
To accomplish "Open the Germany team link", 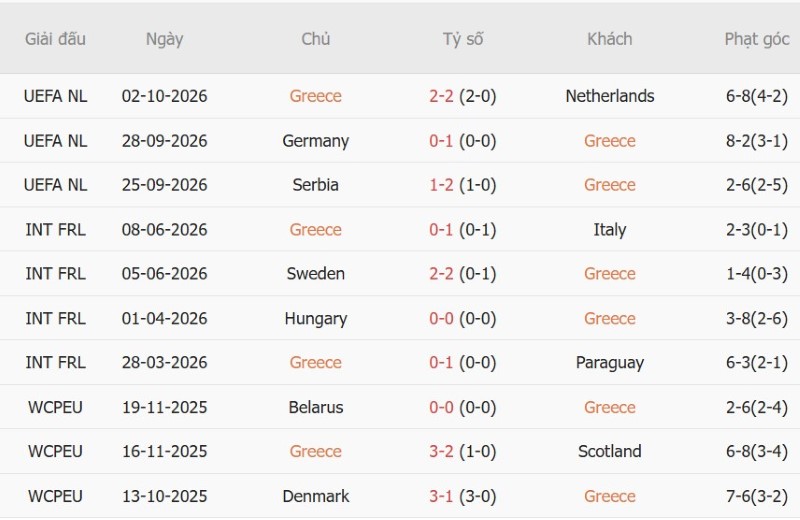I will pyautogui.click(x=315, y=141).
